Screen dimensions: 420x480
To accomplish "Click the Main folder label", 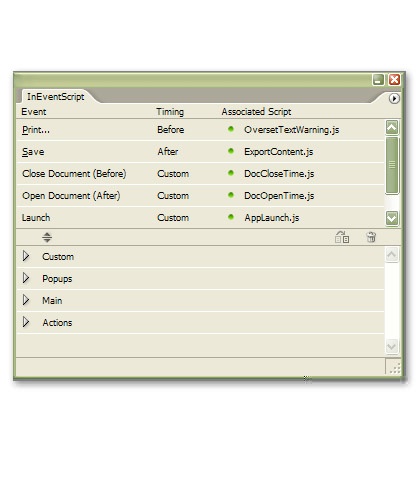I will click(52, 301).
